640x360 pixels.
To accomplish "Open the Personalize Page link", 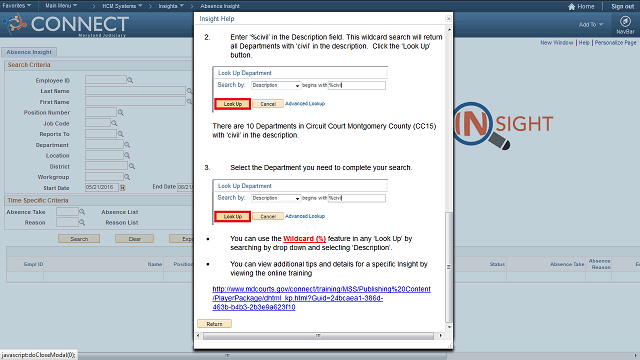I will pos(615,42).
